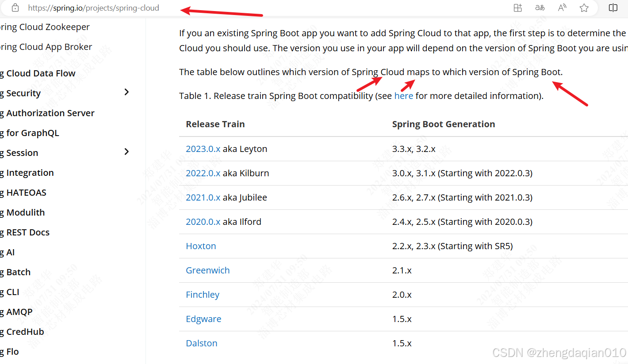
Task: Open the split screen icon
Action: pyautogui.click(x=613, y=8)
